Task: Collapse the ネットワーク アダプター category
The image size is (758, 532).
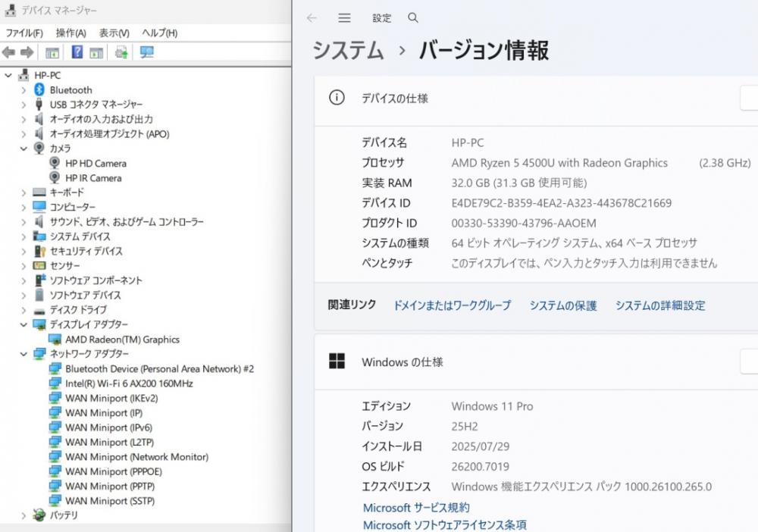Action: (x=23, y=354)
